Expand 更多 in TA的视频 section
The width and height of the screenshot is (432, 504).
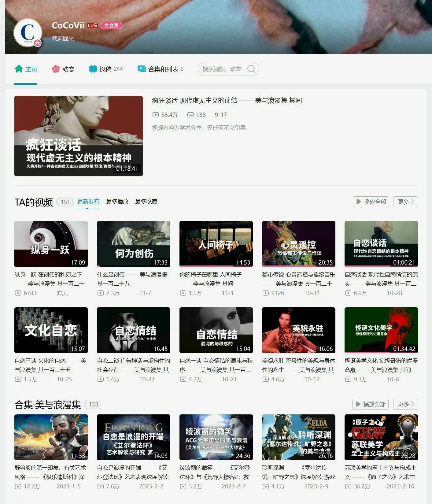[x=405, y=202]
